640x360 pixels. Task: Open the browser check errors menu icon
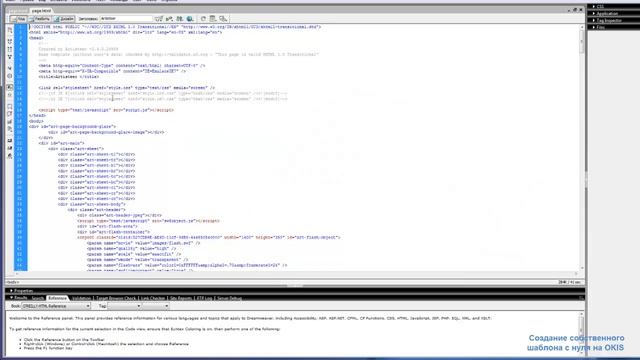click(x=159, y=19)
